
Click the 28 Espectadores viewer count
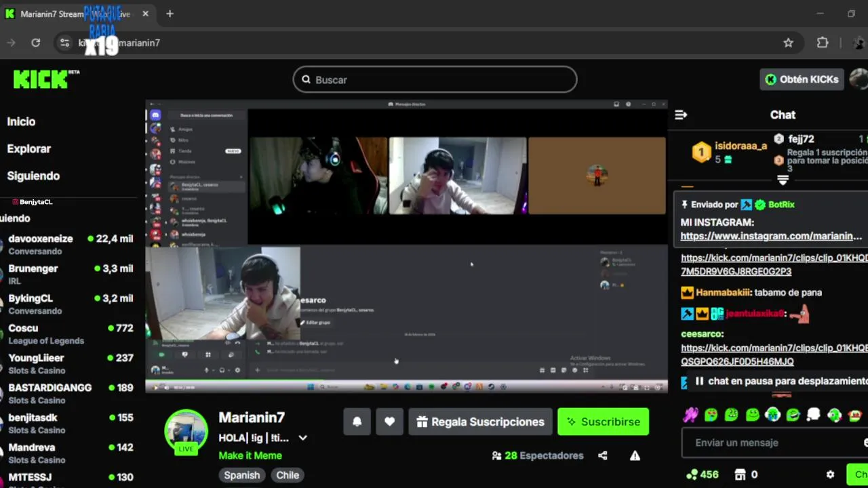[538, 455]
